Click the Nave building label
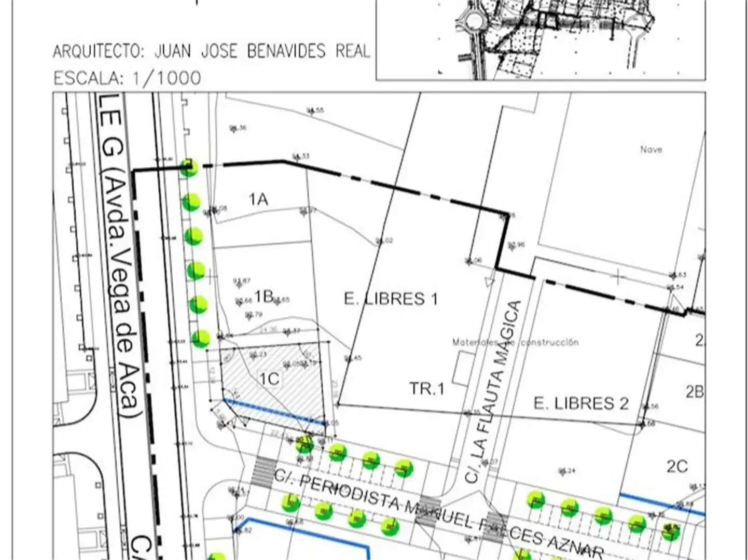 coord(651,149)
